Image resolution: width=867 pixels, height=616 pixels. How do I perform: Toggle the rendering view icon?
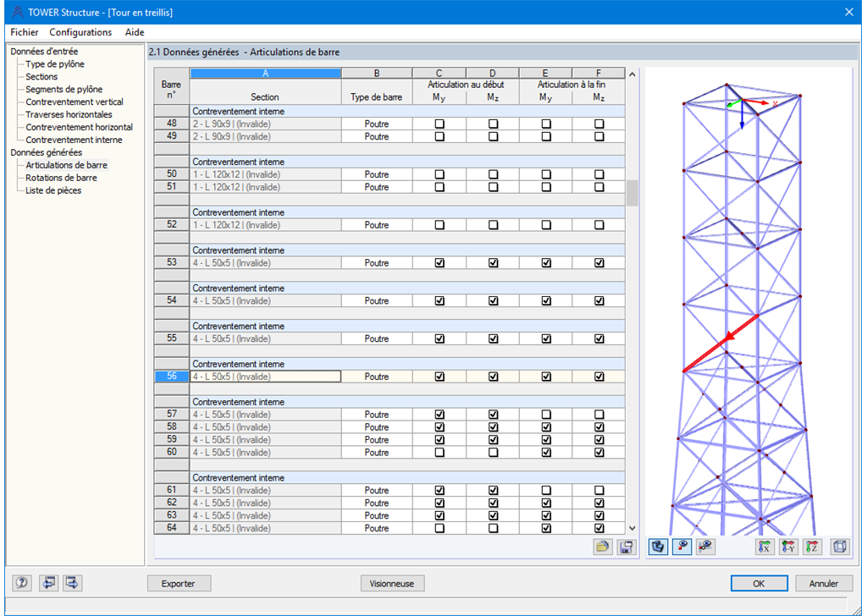click(x=657, y=547)
